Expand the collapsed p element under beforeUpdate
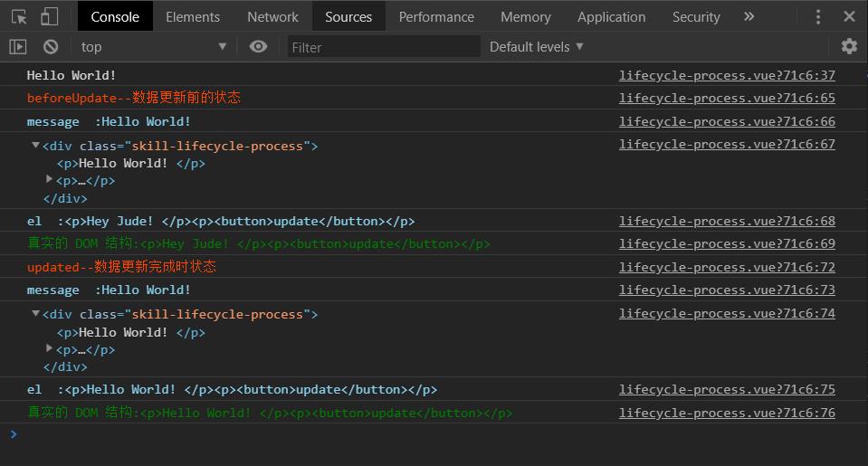Viewport: 868px width, 466px height. pos(50,180)
